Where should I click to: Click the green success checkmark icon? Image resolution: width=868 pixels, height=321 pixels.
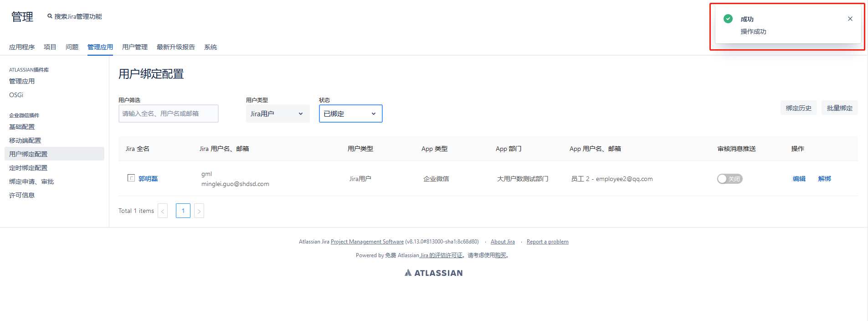tap(728, 19)
